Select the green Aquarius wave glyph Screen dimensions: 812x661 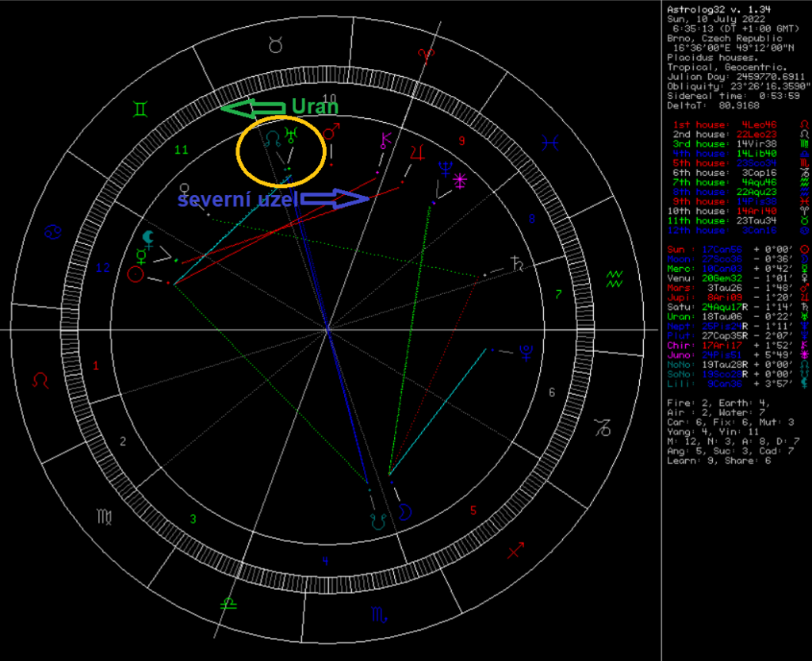pos(616,278)
